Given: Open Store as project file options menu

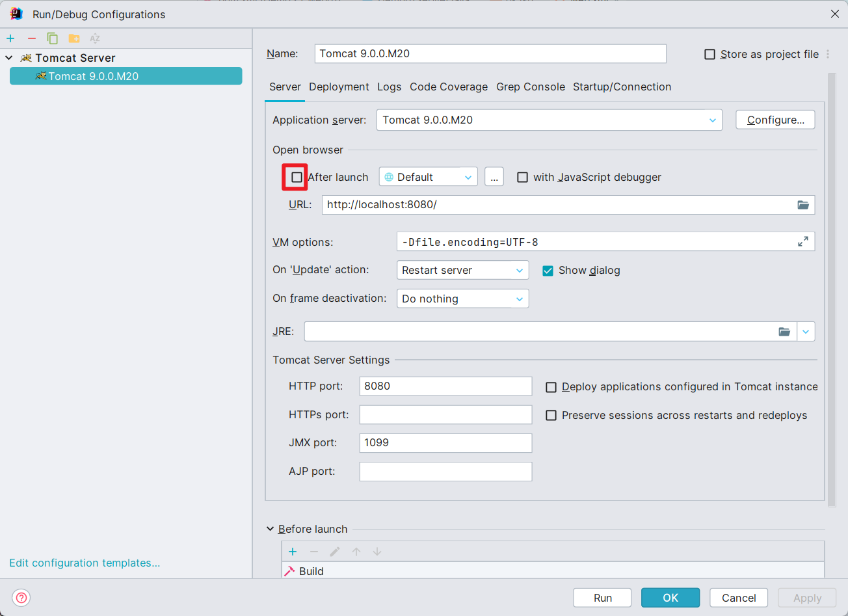Looking at the screenshot, I should click(828, 54).
